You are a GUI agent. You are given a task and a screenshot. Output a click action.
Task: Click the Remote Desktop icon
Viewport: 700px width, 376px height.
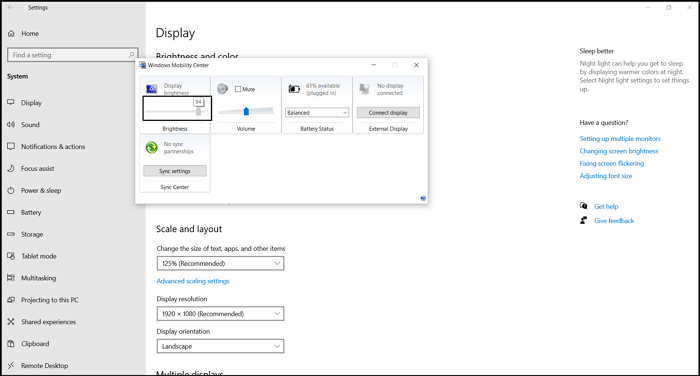coord(11,365)
